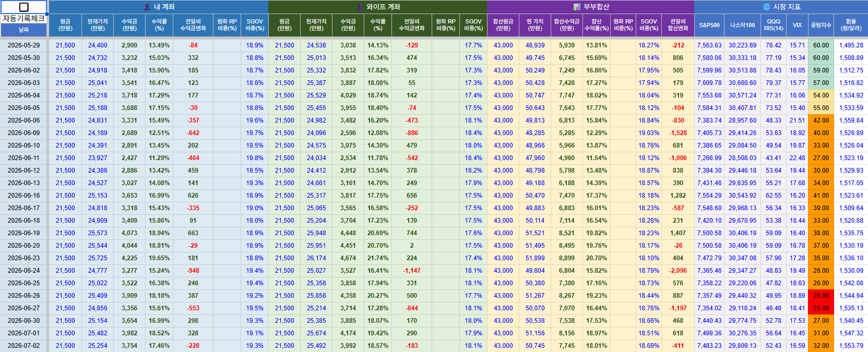Select the 합산 수익률(%) column header
The image size is (868, 352).
(x=597, y=25)
